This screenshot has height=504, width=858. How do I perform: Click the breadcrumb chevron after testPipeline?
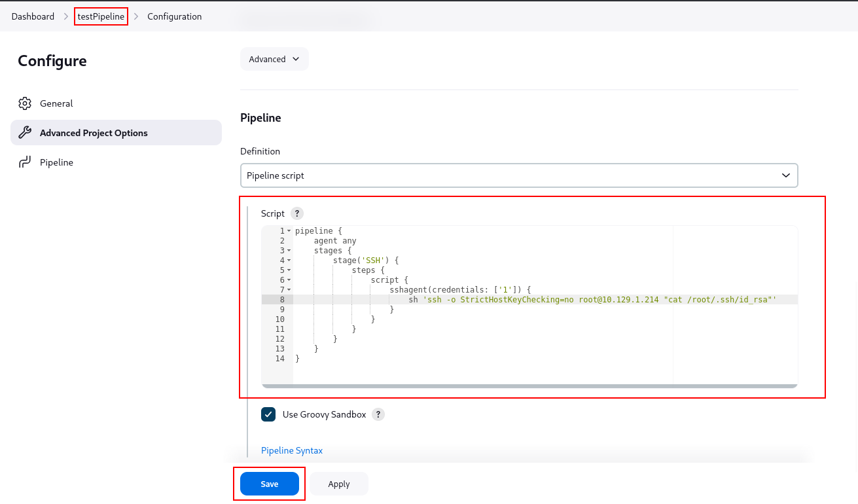point(136,16)
